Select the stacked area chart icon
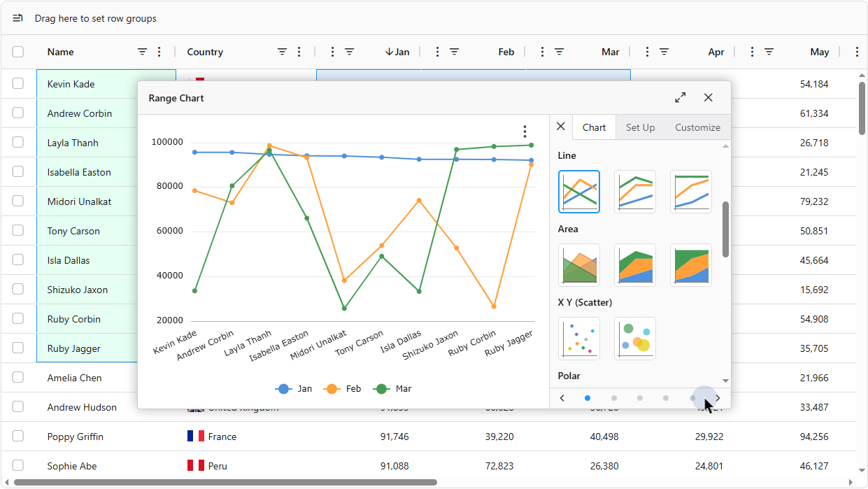 coord(634,264)
